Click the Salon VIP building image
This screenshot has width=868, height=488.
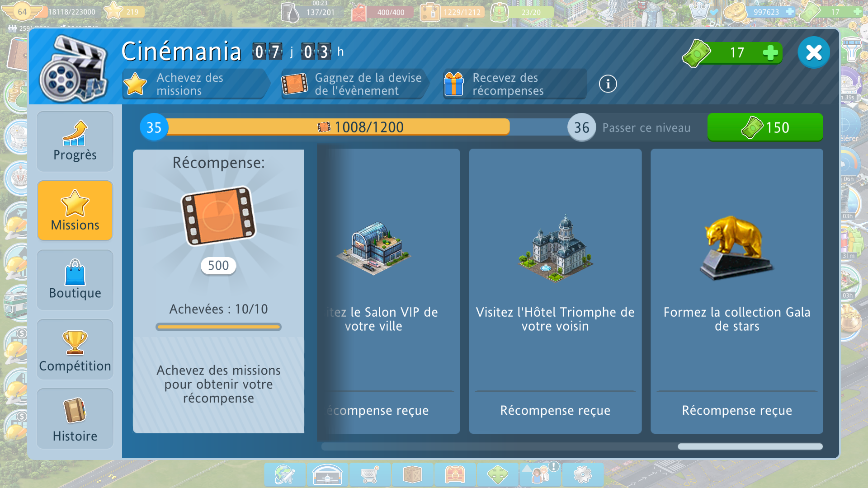373,249
